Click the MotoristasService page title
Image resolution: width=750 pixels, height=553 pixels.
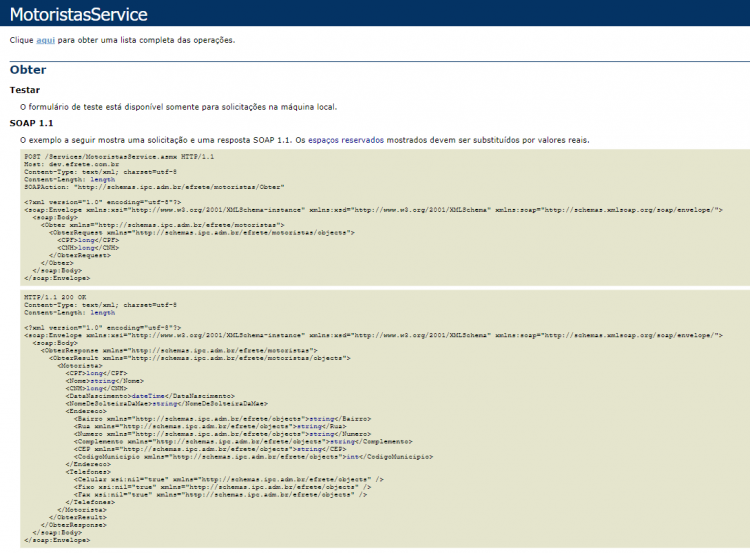tap(78, 14)
